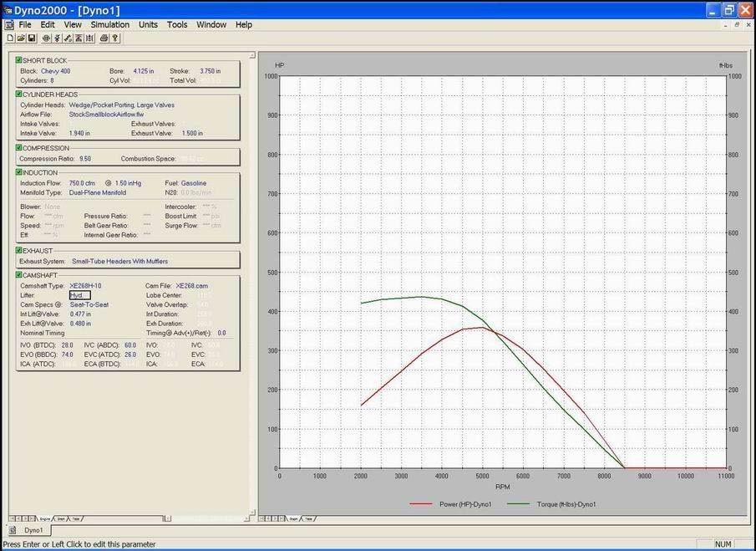Click the New file toolbar icon
756x551 pixels.
(9, 38)
